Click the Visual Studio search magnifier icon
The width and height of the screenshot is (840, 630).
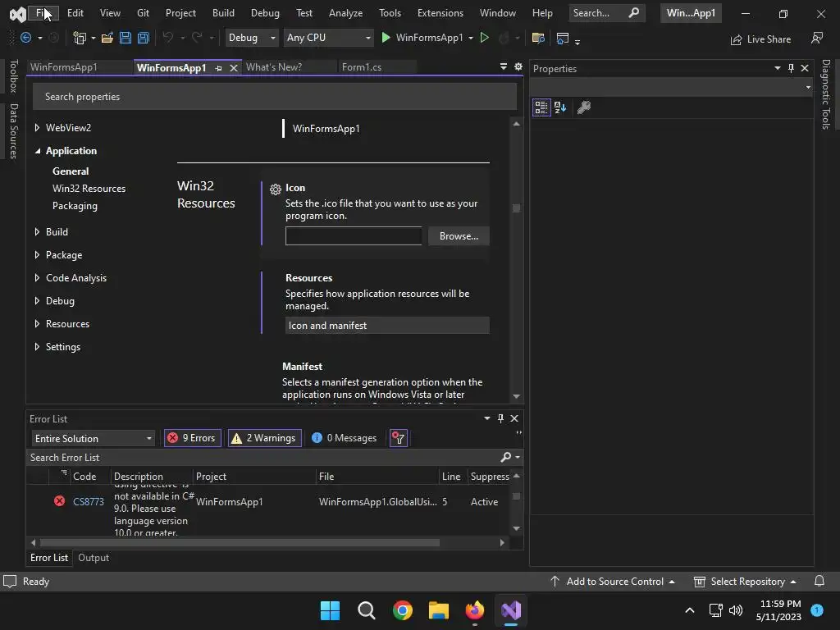[634, 12]
